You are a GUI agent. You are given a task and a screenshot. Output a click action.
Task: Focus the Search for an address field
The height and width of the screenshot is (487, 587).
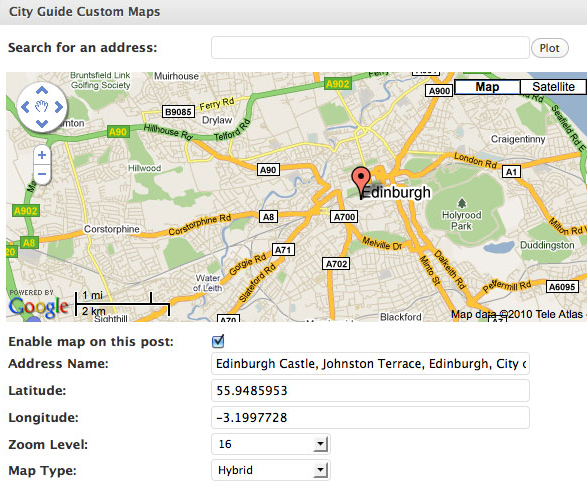tap(370, 48)
